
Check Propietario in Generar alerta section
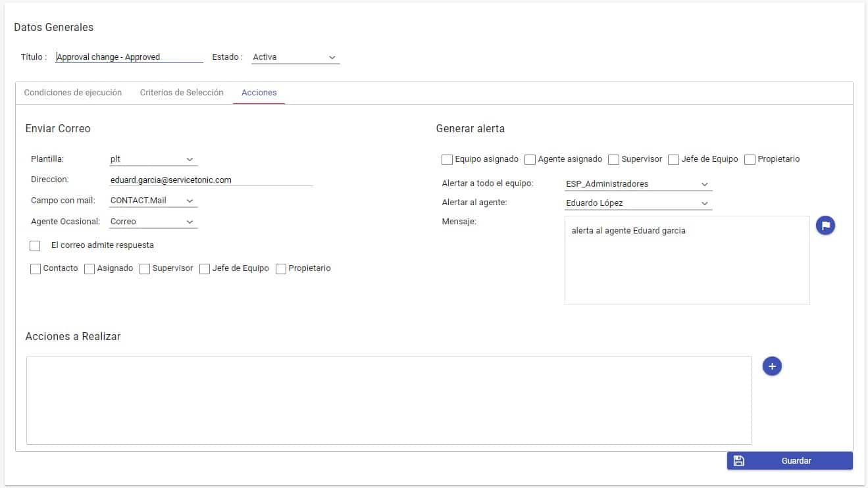(750, 159)
